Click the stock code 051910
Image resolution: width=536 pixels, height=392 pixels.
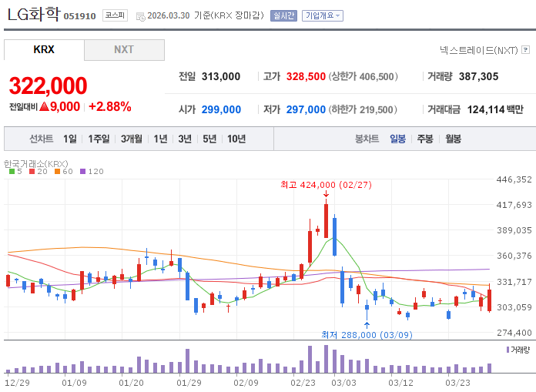click(x=79, y=16)
